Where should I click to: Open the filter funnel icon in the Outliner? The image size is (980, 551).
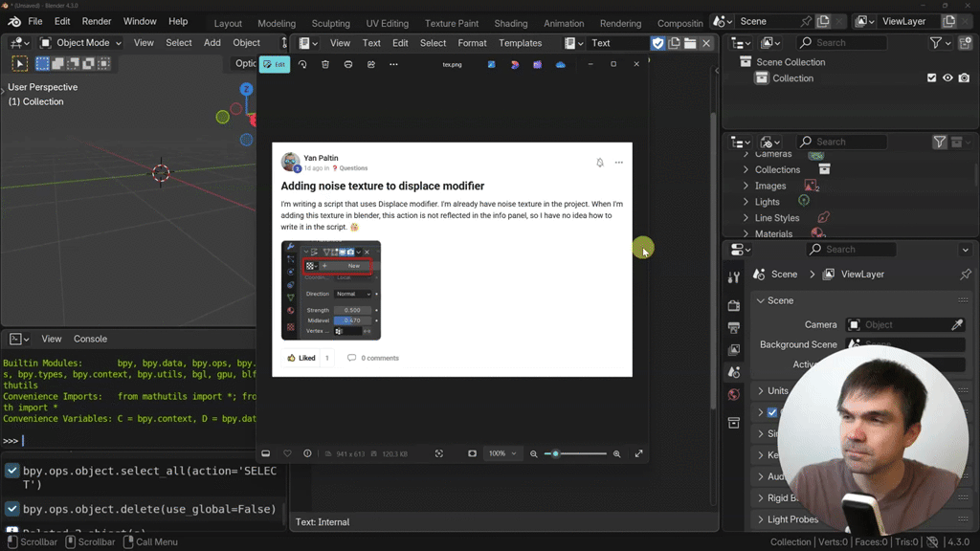pyautogui.click(x=936, y=42)
